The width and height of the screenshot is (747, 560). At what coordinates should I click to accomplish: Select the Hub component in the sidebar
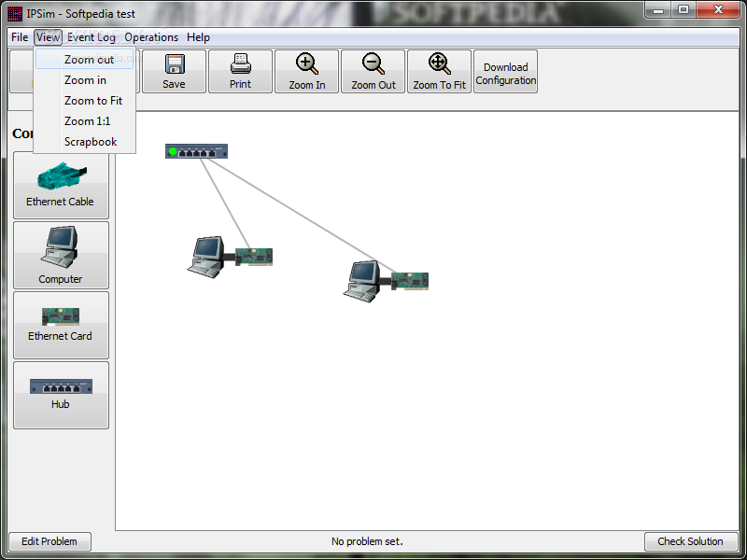coord(61,395)
